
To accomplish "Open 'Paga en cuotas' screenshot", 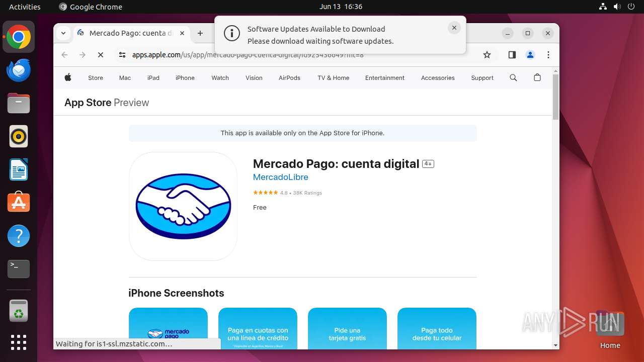I will (x=258, y=328).
